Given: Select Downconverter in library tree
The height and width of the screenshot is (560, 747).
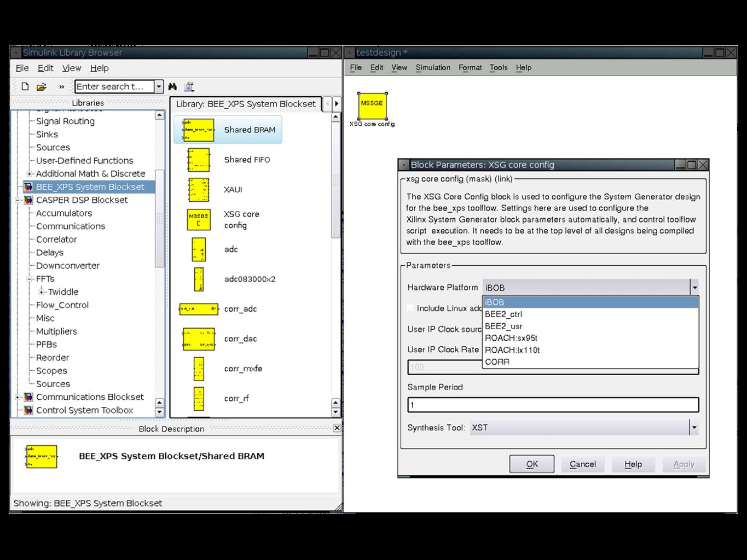Looking at the screenshot, I should tap(68, 266).
